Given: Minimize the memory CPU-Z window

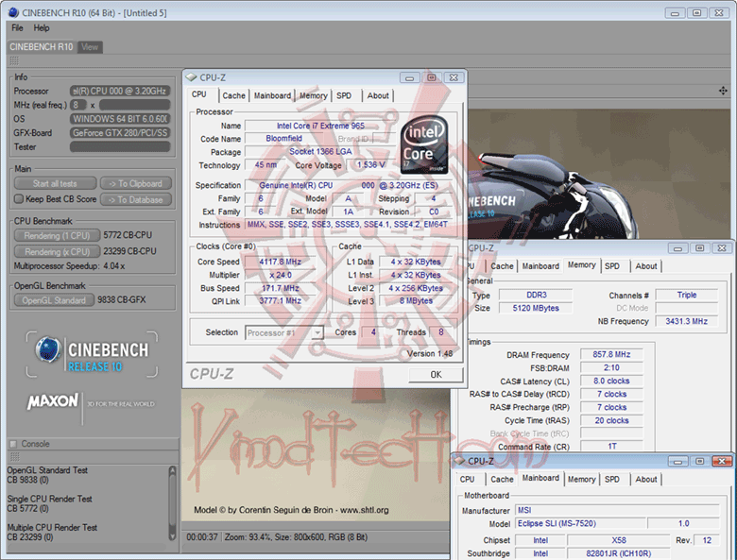Looking at the screenshot, I should coord(677,248).
